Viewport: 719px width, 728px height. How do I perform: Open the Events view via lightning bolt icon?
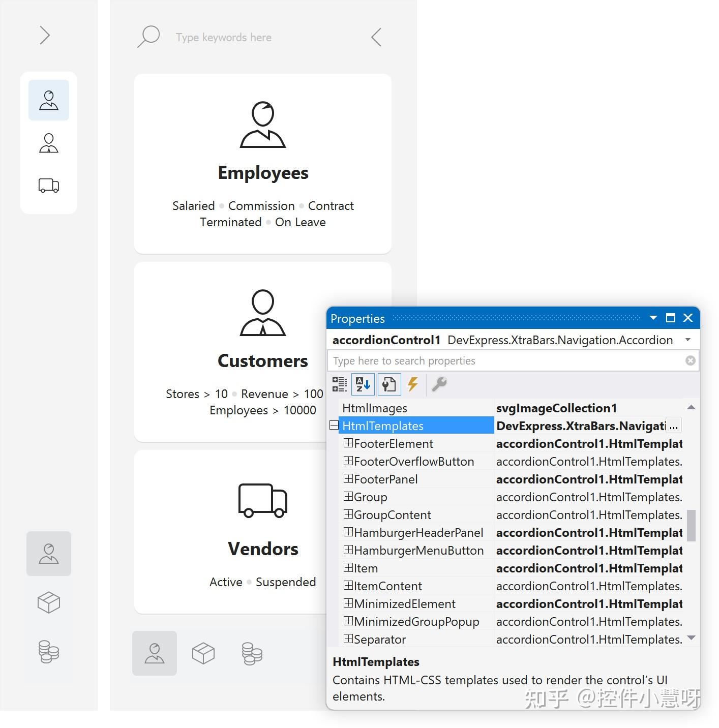413,384
